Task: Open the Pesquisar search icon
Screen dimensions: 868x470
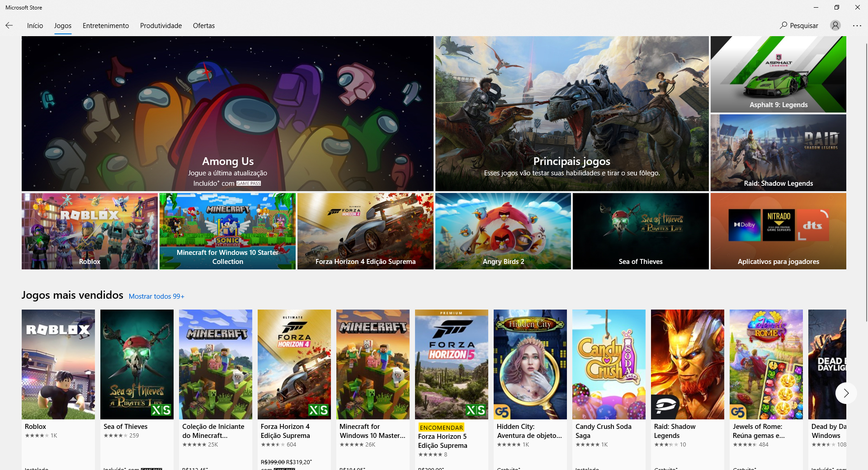Action: point(783,25)
